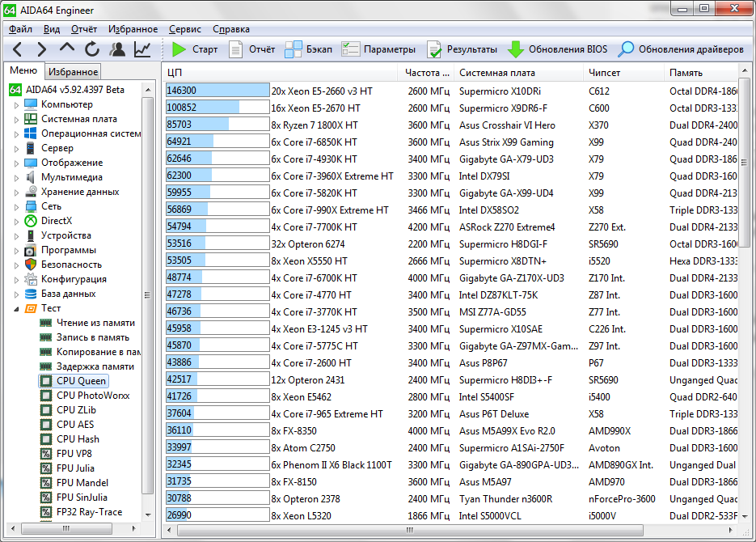The width and height of the screenshot is (756, 542).
Task: Select the База данных icon item
Action: click(31, 294)
